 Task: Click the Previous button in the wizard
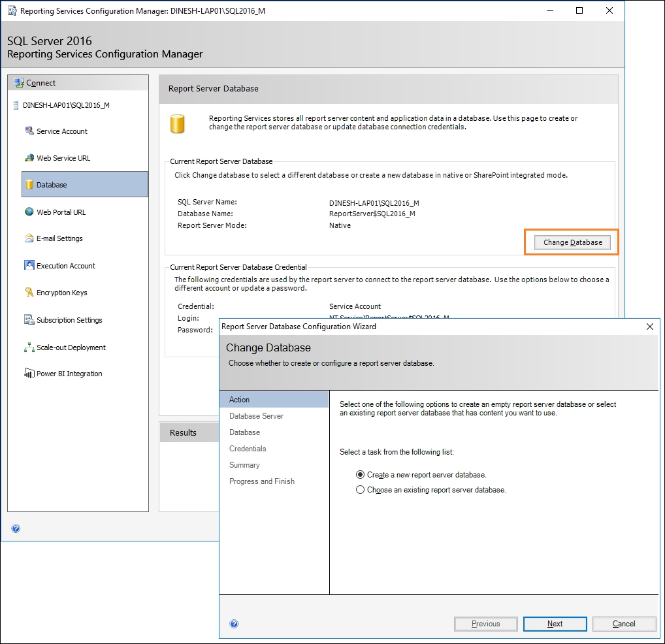[x=485, y=624]
